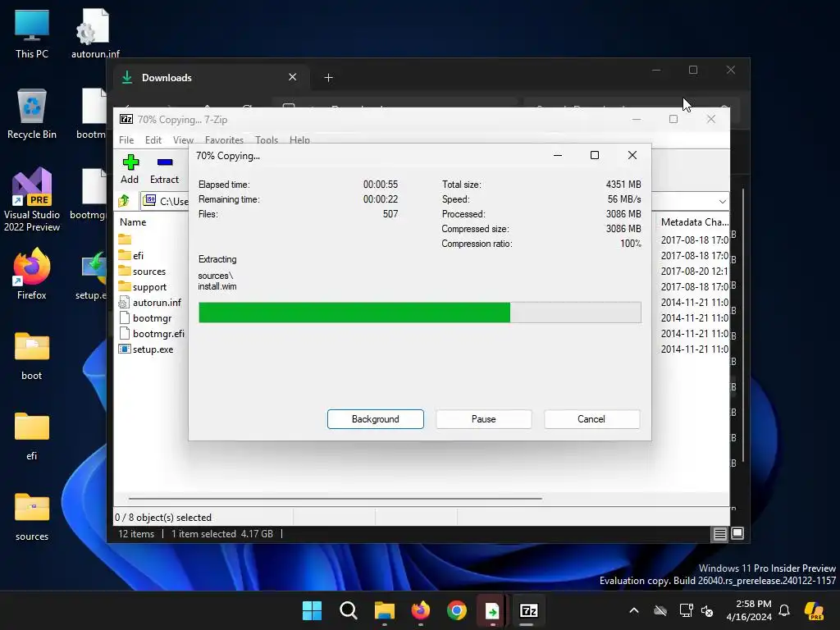The width and height of the screenshot is (840, 630).
Task: Click the muted volume tray icon
Action: point(707,610)
